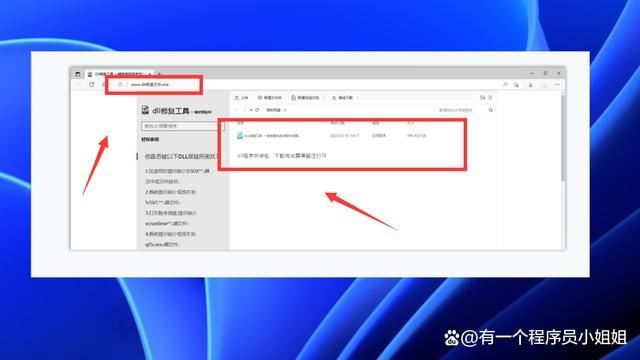Click the note about running after download
The height and width of the screenshot is (360, 640).
point(282,156)
